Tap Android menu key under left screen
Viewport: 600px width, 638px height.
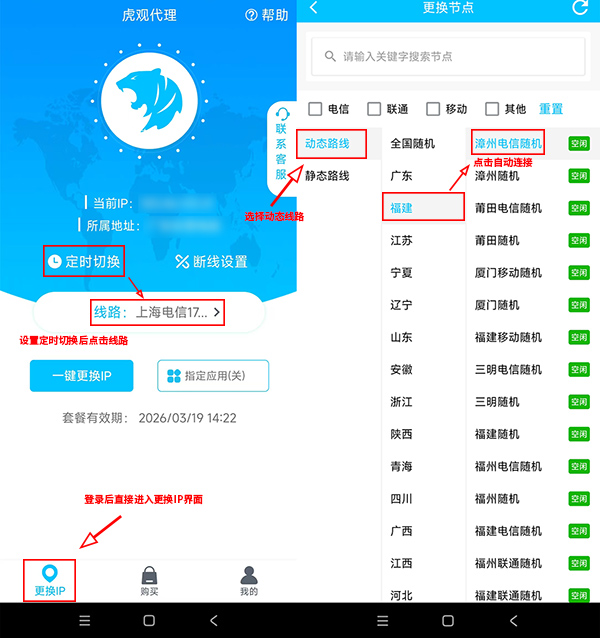pyautogui.click(x=85, y=621)
